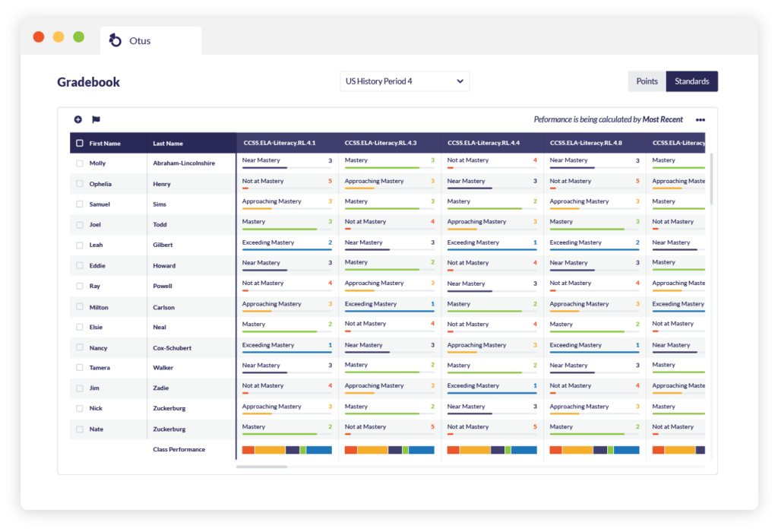
Task: Click the plus add icon above the table
Action: pyautogui.click(x=77, y=119)
